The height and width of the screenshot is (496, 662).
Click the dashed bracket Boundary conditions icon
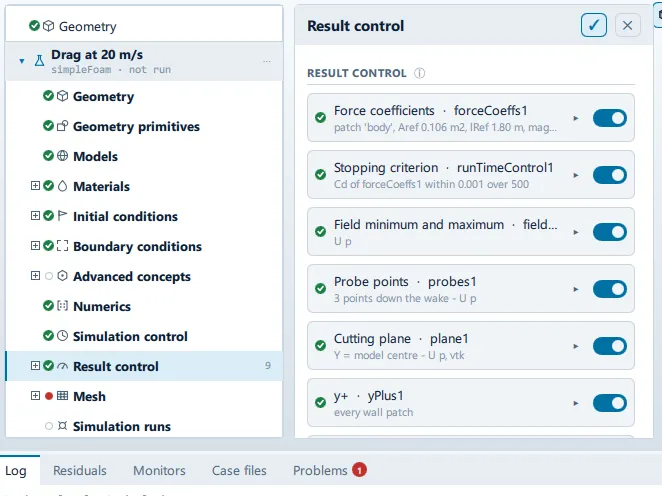tap(62, 246)
